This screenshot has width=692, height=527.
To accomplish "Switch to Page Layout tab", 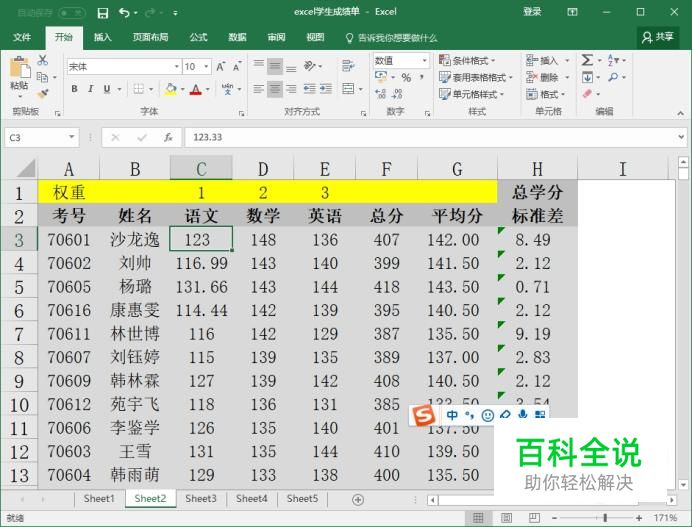I will click(150, 38).
